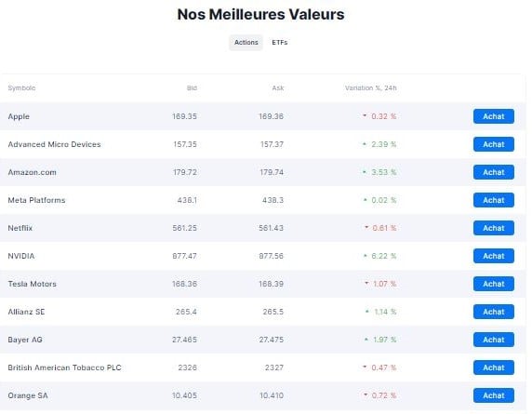Click the Ask column header
The image size is (532, 414).
(278, 87)
